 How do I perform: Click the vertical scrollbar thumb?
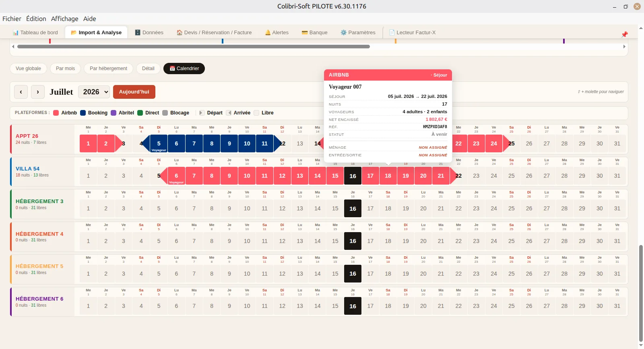click(x=641, y=293)
